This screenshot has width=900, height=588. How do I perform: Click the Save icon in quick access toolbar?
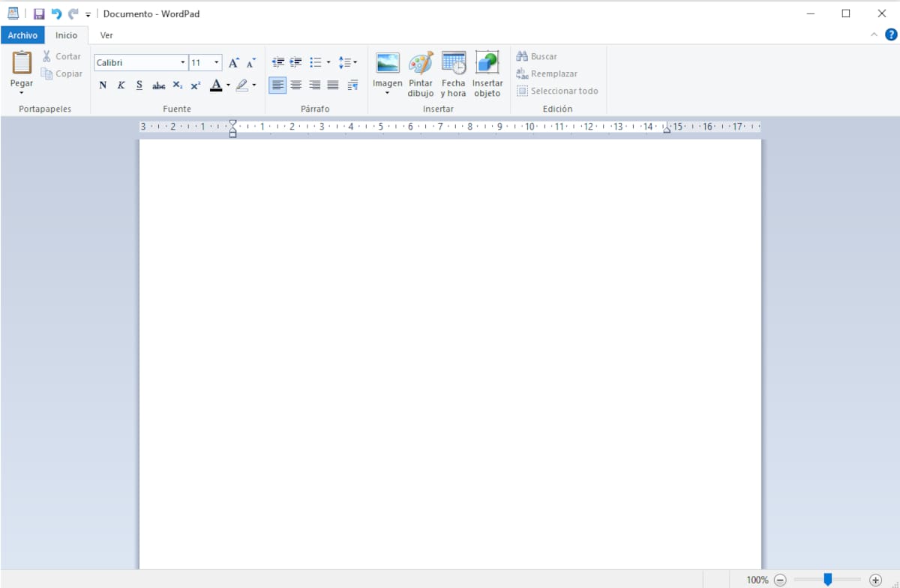(x=39, y=13)
